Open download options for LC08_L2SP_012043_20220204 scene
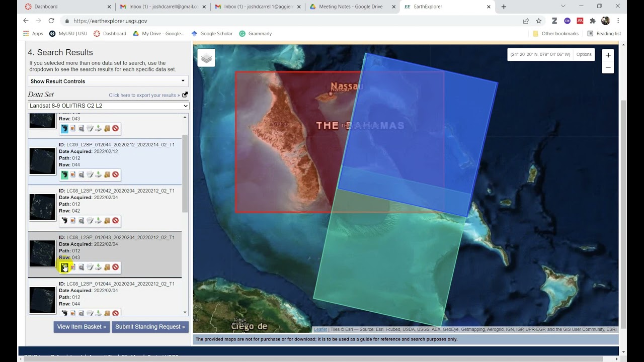The width and height of the screenshot is (644, 362). coord(99,267)
